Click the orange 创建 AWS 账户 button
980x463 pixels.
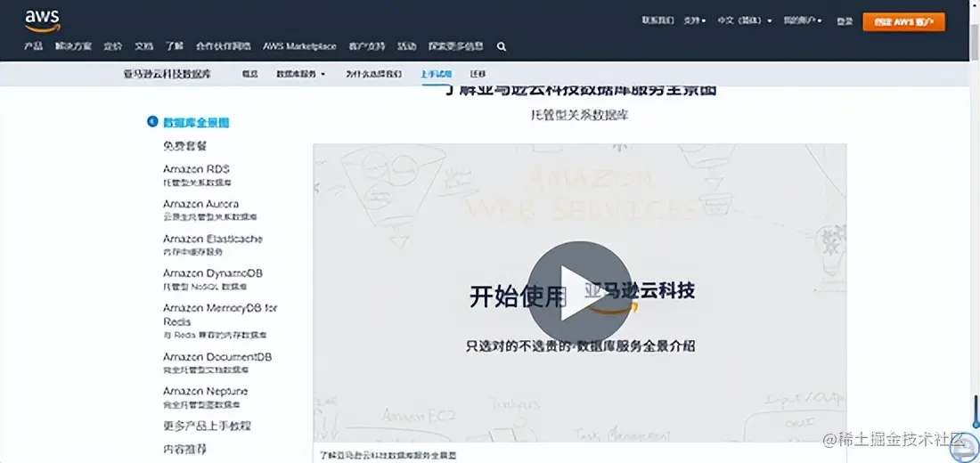pyautogui.click(x=903, y=22)
